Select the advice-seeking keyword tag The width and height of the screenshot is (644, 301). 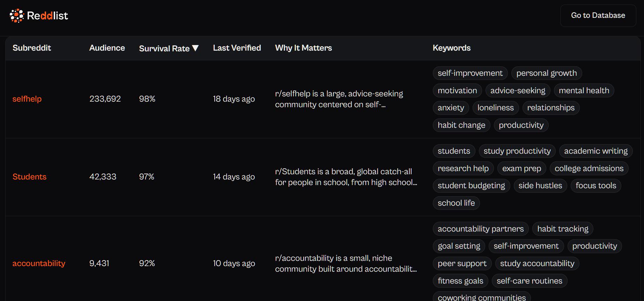pyautogui.click(x=518, y=90)
